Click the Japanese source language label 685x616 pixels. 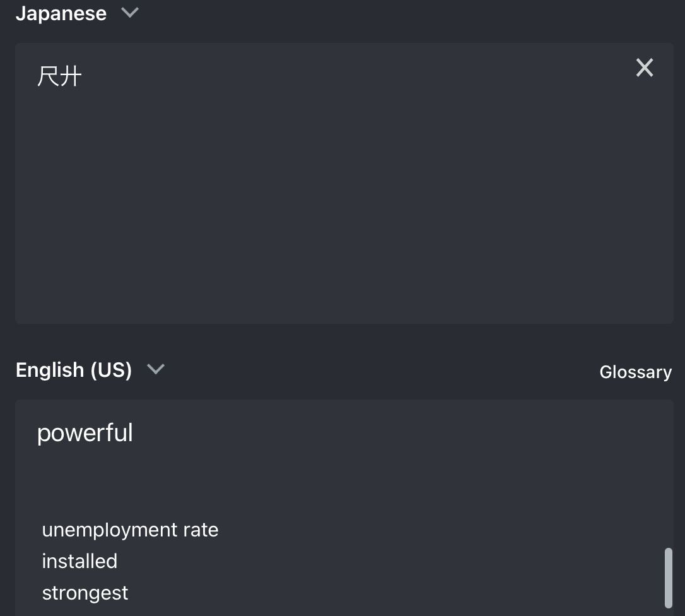[x=61, y=13]
